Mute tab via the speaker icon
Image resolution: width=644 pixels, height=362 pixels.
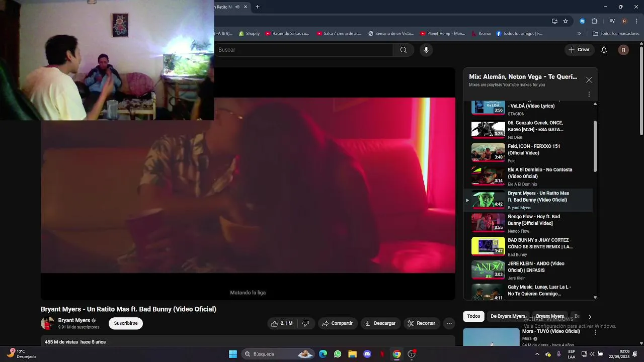click(x=237, y=7)
